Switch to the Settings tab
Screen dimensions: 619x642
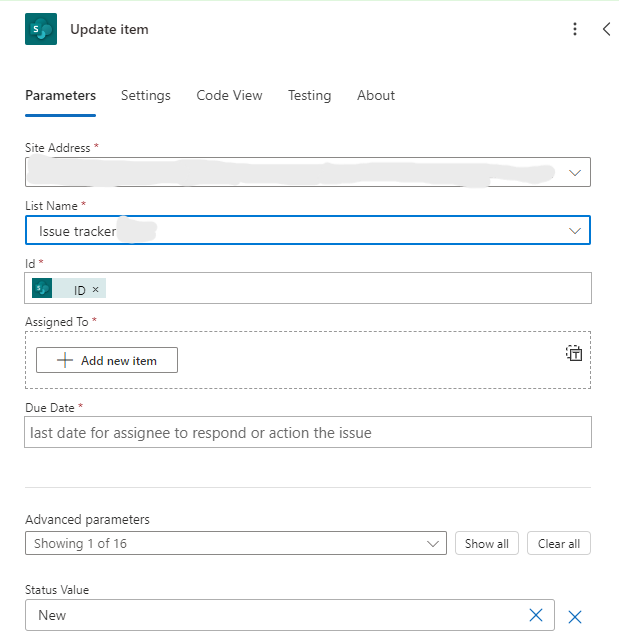(146, 95)
